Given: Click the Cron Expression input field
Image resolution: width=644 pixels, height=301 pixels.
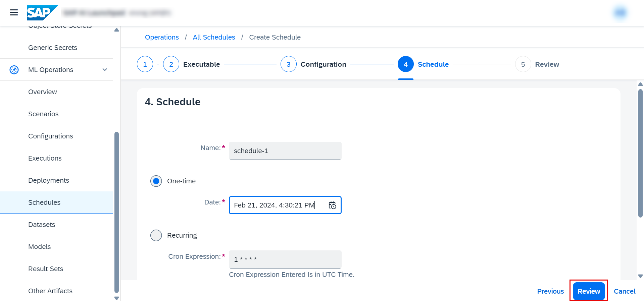Looking at the screenshot, I should point(285,259).
